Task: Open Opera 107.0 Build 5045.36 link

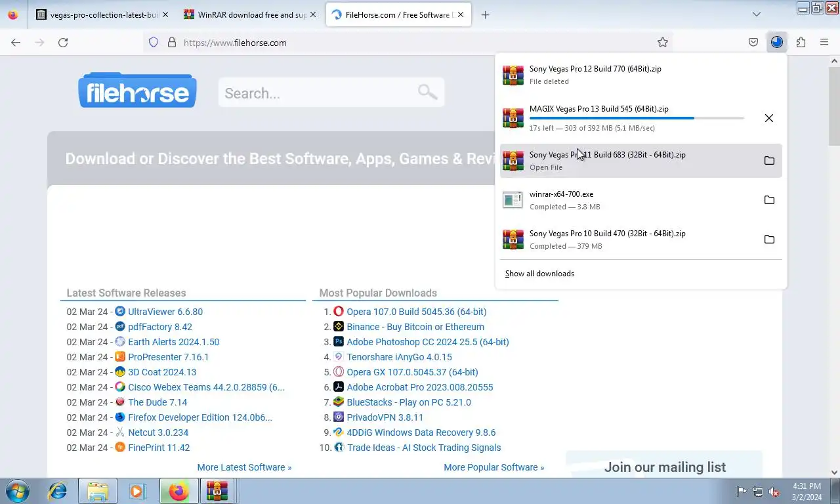Action: tap(417, 312)
